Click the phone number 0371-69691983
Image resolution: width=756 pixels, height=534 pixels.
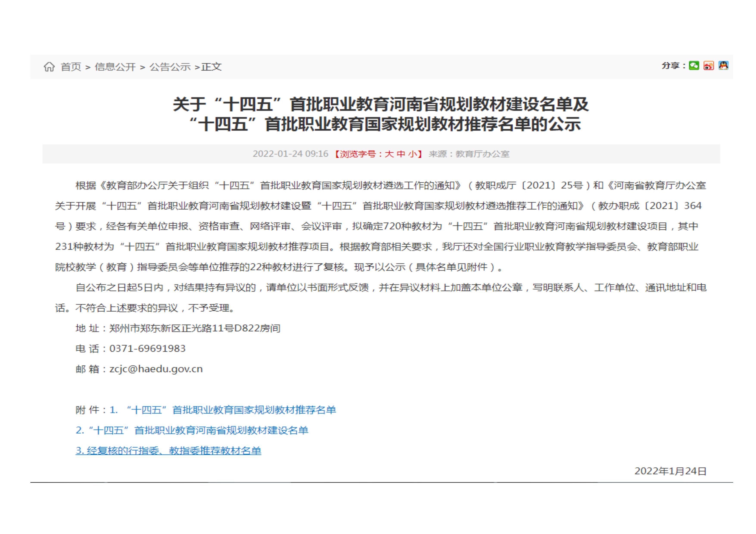click(x=147, y=349)
